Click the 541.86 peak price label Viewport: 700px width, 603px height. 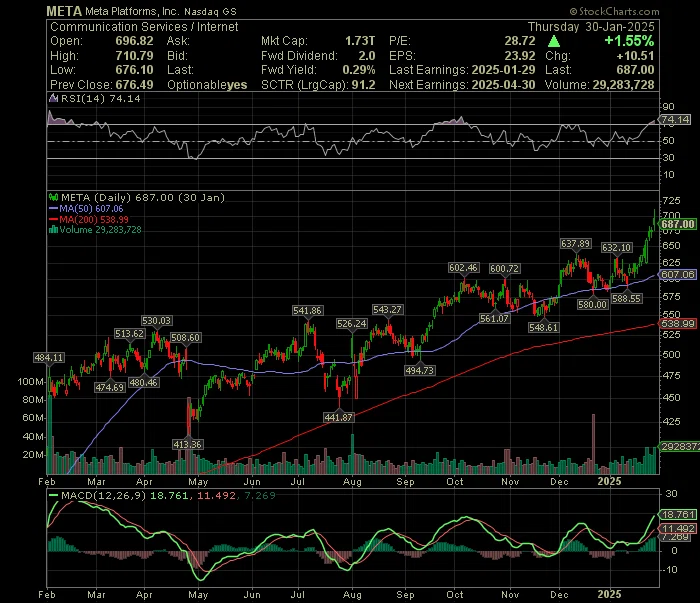[307, 311]
